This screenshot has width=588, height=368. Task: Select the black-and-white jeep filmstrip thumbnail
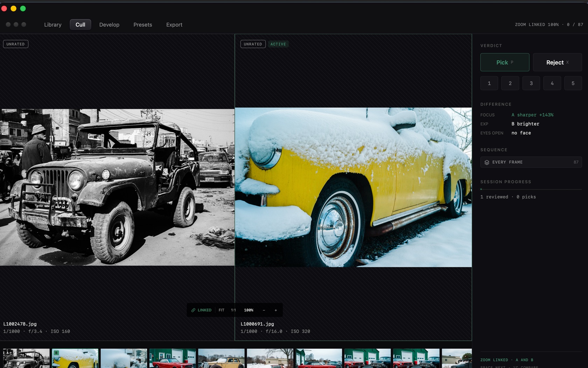(x=26, y=358)
